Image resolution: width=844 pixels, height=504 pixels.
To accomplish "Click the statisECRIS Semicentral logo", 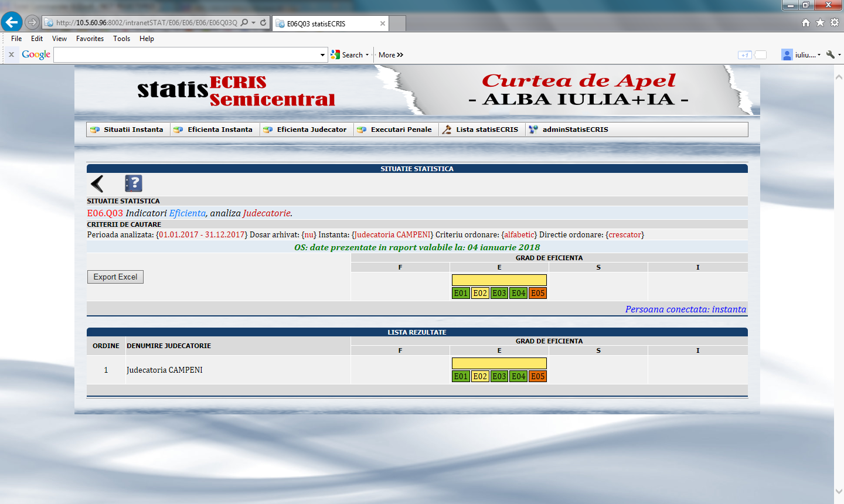I will (236, 91).
